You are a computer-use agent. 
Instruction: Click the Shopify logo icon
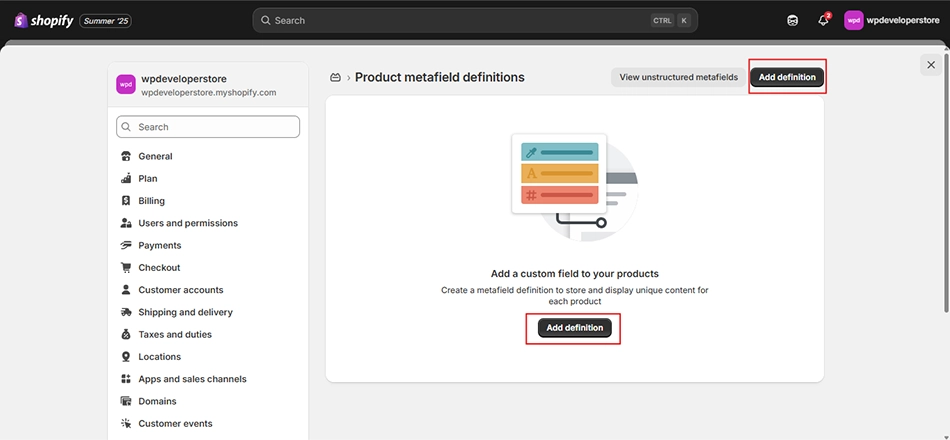pyautogui.click(x=21, y=21)
